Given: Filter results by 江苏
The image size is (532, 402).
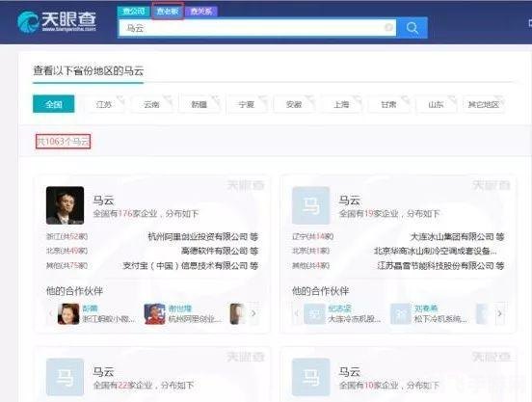Looking at the screenshot, I should coord(104,104).
